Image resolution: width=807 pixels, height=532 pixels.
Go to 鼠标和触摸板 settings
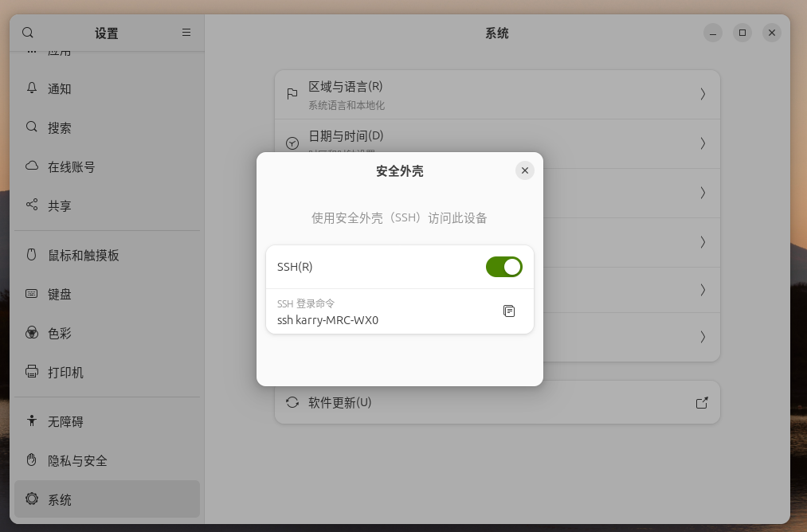click(107, 255)
